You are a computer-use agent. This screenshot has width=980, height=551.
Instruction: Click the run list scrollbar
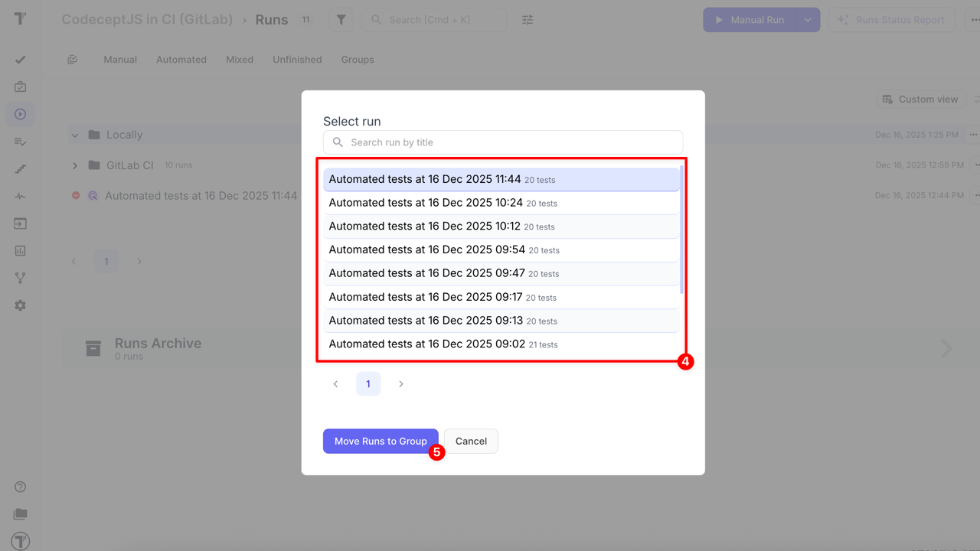click(681, 230)
